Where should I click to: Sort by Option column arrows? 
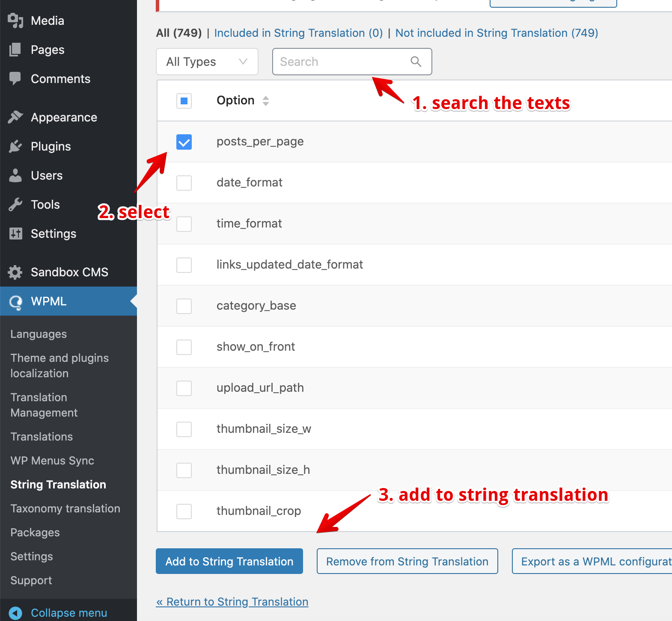click(x=266, y=101)
